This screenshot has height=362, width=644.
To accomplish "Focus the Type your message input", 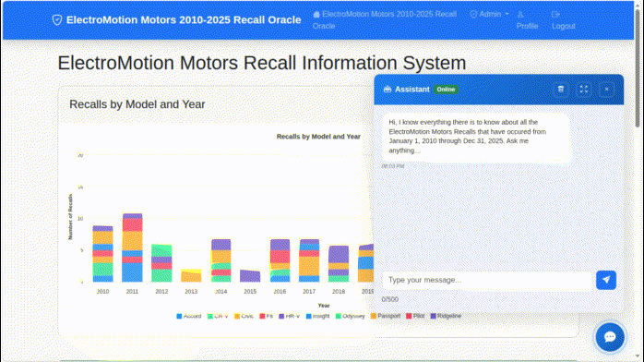I will pos(487,280).
